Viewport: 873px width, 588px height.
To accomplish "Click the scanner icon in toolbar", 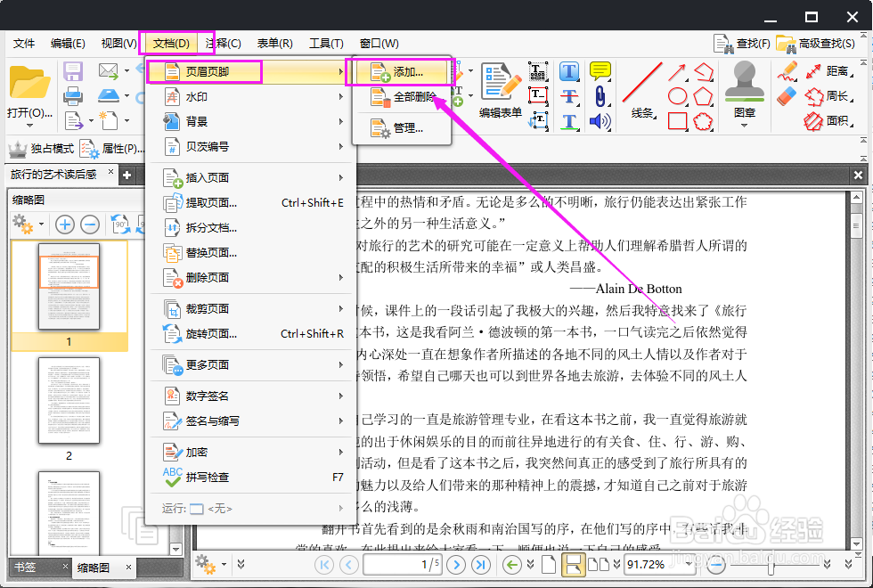I will pyautogui.click(x=109, y=95).
